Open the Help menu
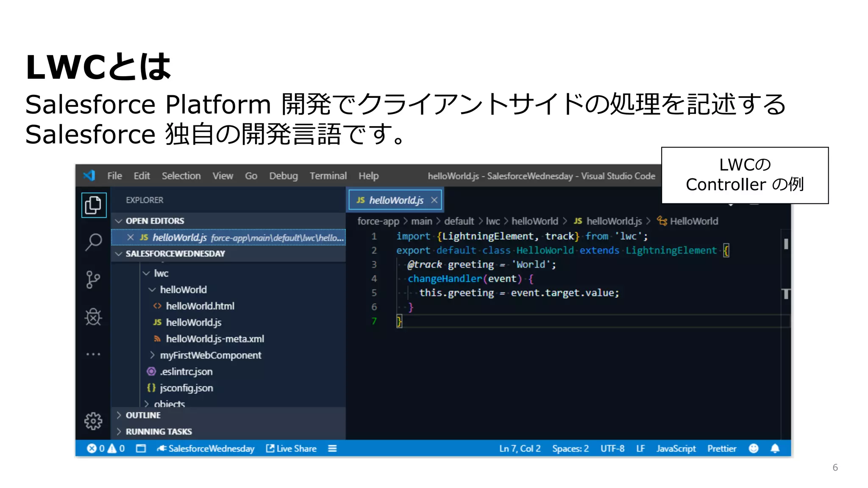 [x=368, y=176]
